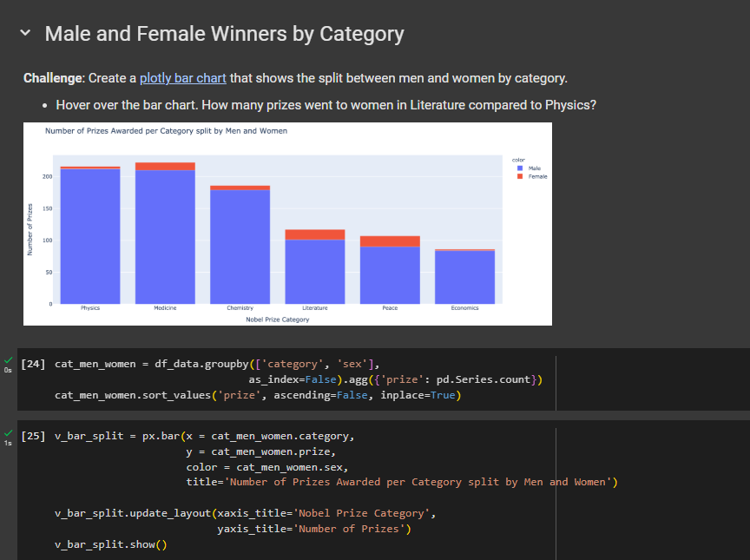Screen dimensions: 750x560
Task: Click the y = cat_men_women.prize line
Action: click(x=261, y=451)
